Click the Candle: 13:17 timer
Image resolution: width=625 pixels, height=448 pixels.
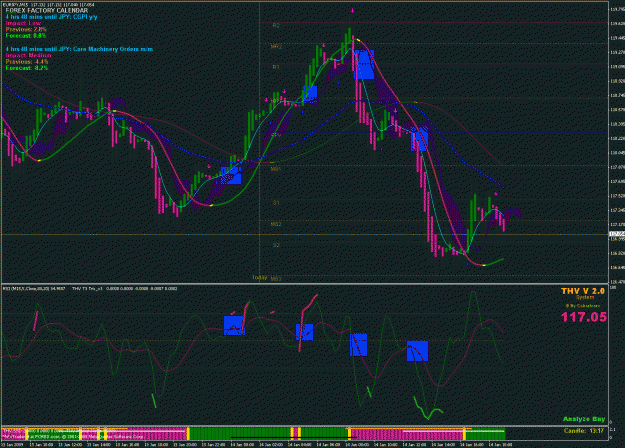(x=584, y=431)
